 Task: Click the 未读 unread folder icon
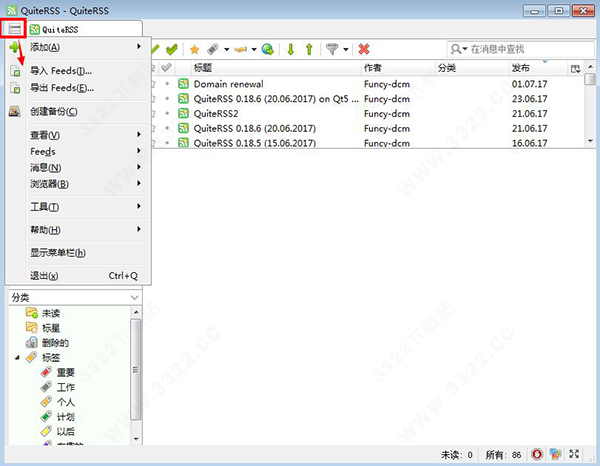click(x=32, y=313)
